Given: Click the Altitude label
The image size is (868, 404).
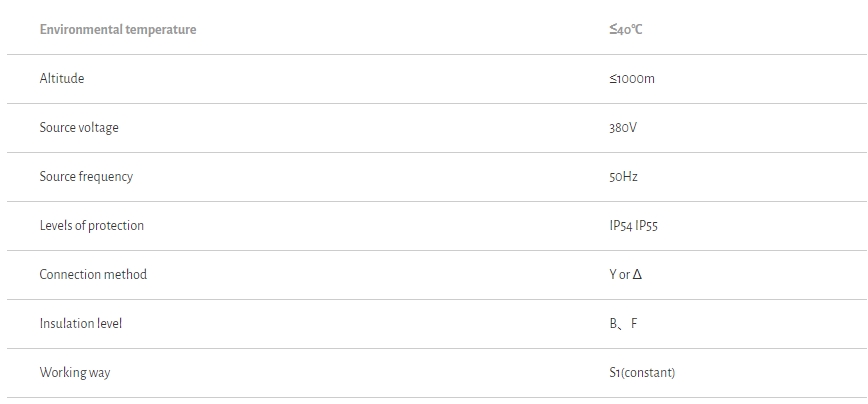Looking at the screenshot, I should click(62, 79).
